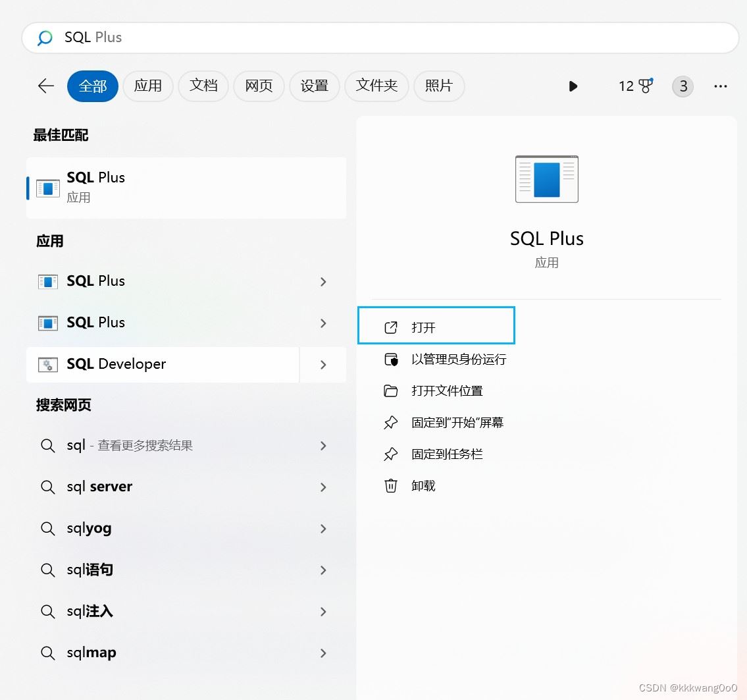The height and width of the screenshot is (700, 747).
Task: Go back using the left arrow icon
Action: click(x=46, y=86)
